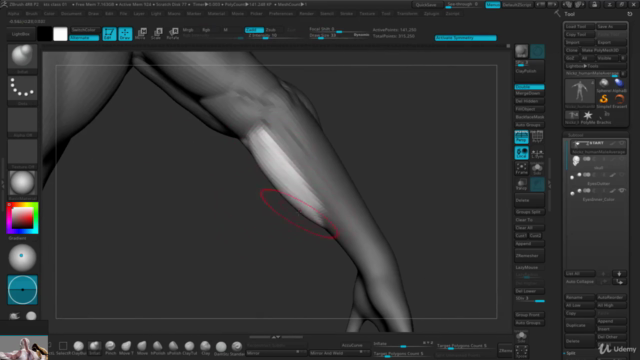
Task: Select the Edit mode button
Action: pos(109,33)
